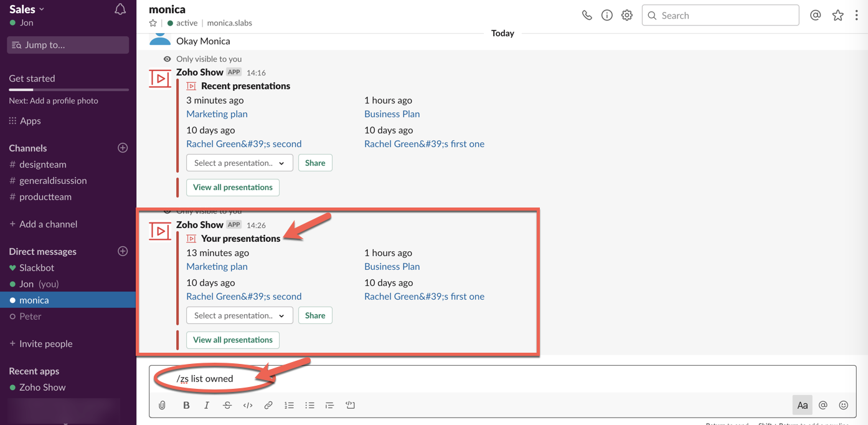Open Rachel Green's second under Recent presentations
The image size is (868, 425).
[x=244, y=144]
